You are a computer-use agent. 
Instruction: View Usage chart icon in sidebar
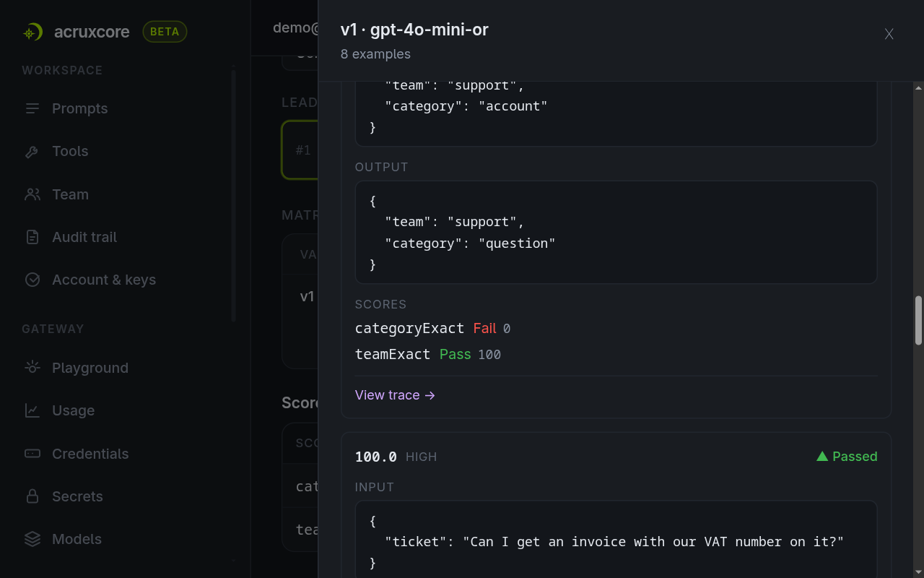[32, 410]
